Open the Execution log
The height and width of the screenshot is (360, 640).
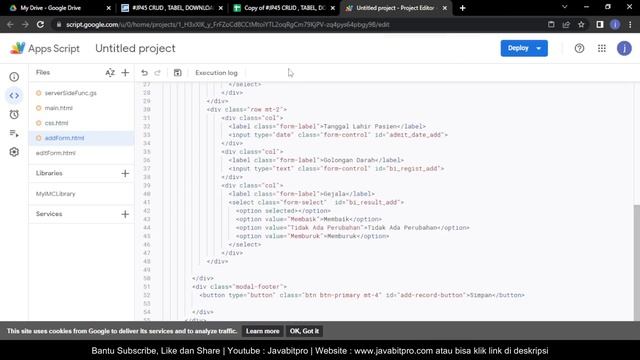[216, 73]
